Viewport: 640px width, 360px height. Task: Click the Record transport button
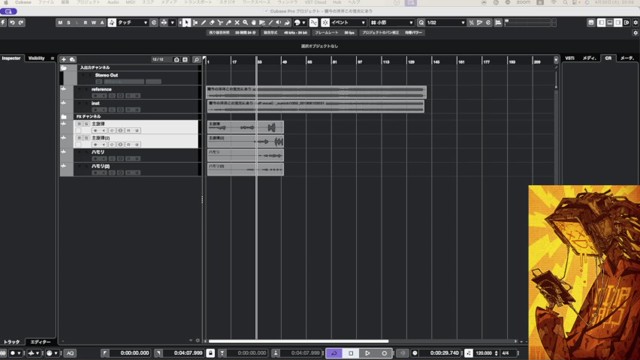coord(384,353)
